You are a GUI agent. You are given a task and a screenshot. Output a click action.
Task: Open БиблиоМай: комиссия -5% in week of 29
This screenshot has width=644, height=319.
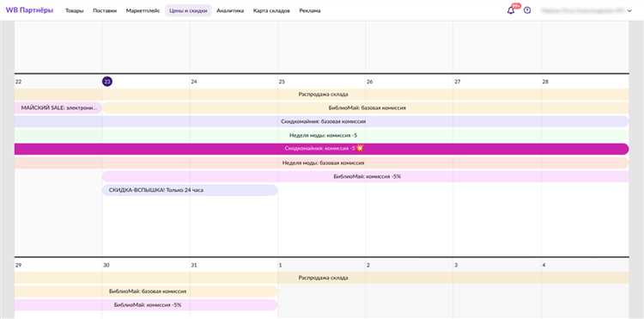[146, 305]
